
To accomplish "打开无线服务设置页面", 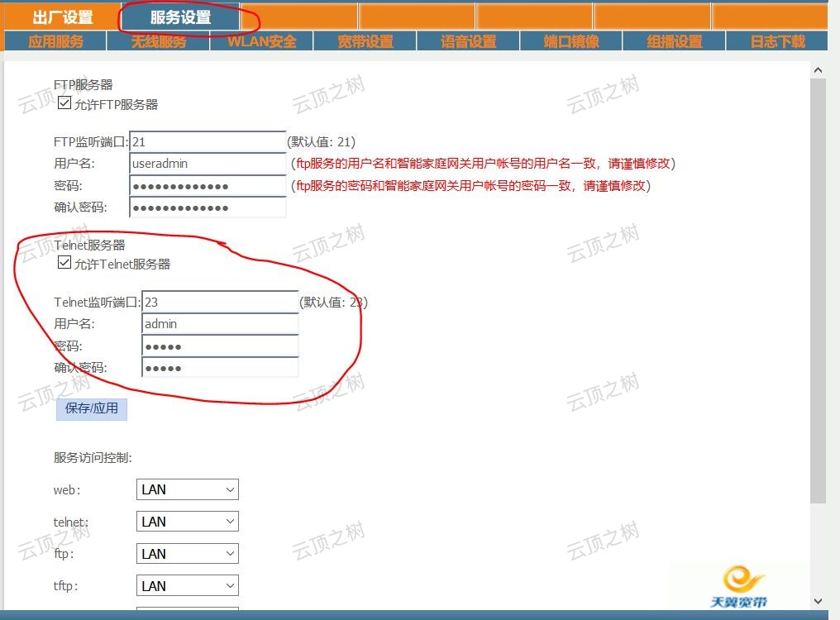I will click(157, 40).
